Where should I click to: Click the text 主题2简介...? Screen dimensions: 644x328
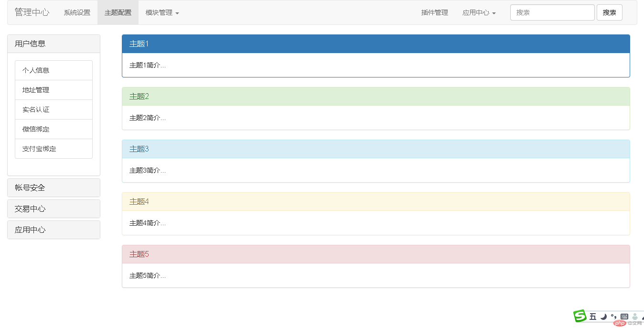[148, 118]
